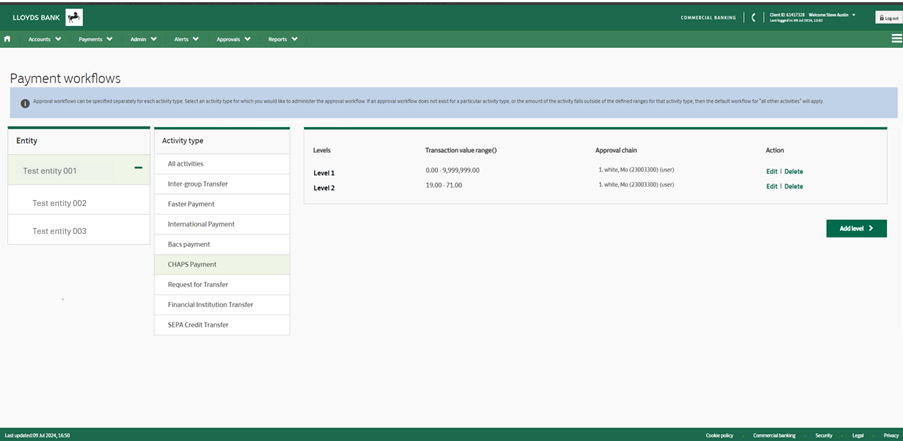Open the hamburger menu icon

(896, 39)
